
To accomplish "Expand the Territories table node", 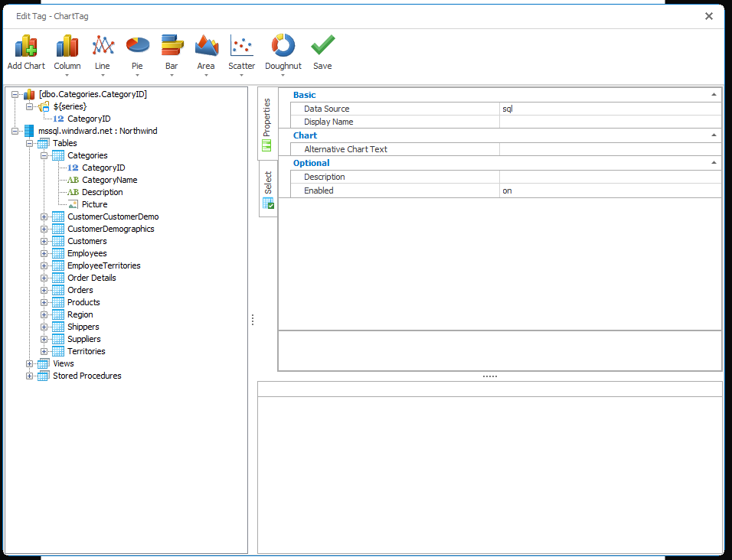I will tap(44, 352).
